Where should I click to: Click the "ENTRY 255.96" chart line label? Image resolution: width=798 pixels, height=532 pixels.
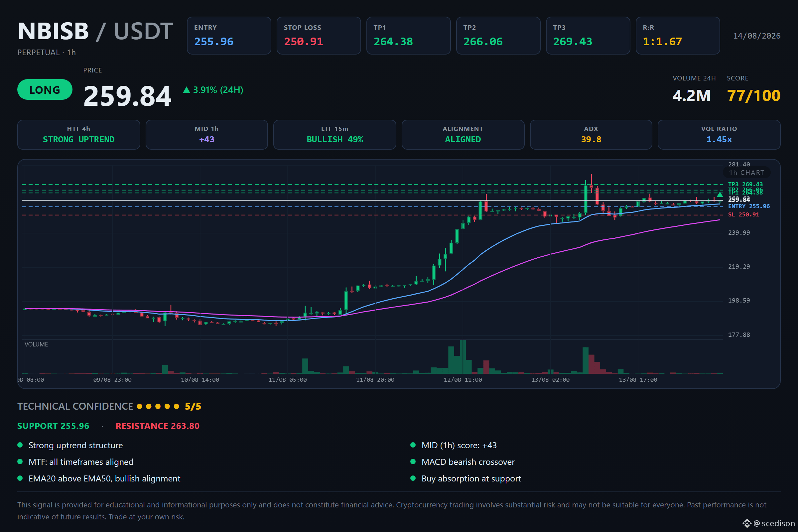[x=749, y=206]
